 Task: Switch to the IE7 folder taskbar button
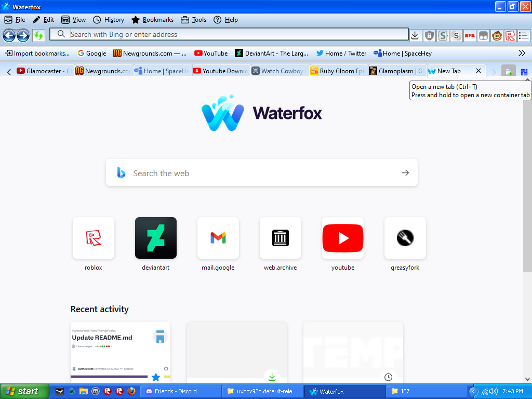coord(427,391)
